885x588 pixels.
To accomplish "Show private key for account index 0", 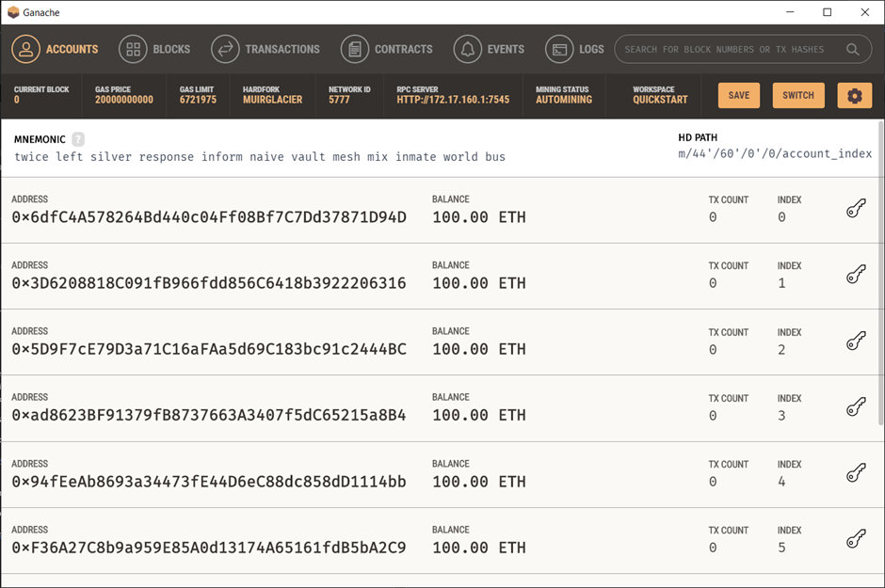I will point(856,208).
